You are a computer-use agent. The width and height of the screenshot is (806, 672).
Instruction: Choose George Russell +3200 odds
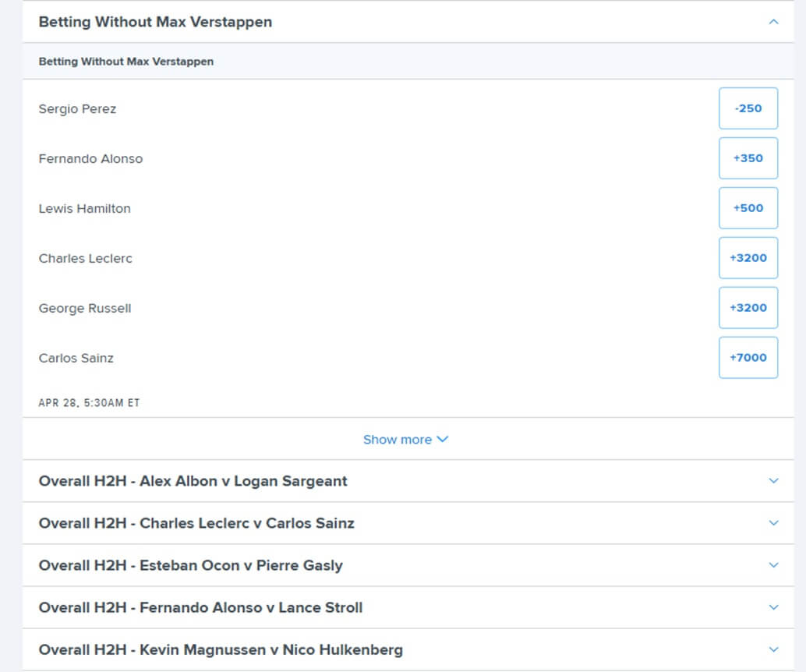748,308
